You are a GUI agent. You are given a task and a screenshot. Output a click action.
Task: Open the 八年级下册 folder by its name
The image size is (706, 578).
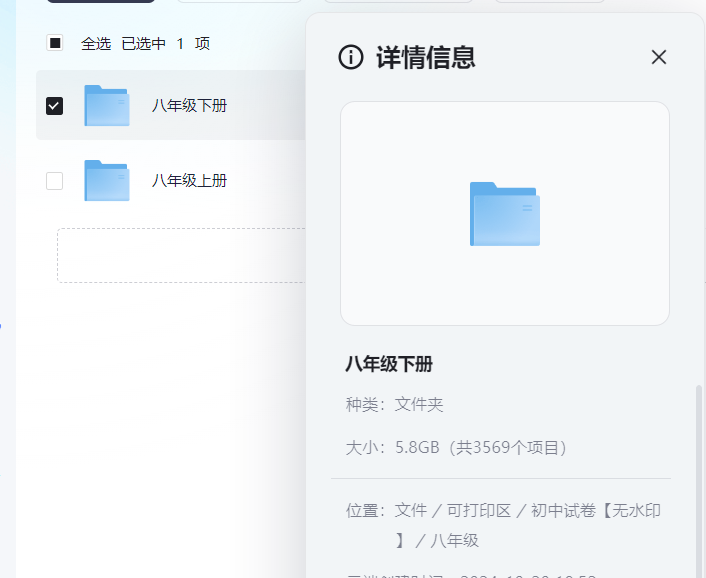pyautogui.click(x=189, y=106)
